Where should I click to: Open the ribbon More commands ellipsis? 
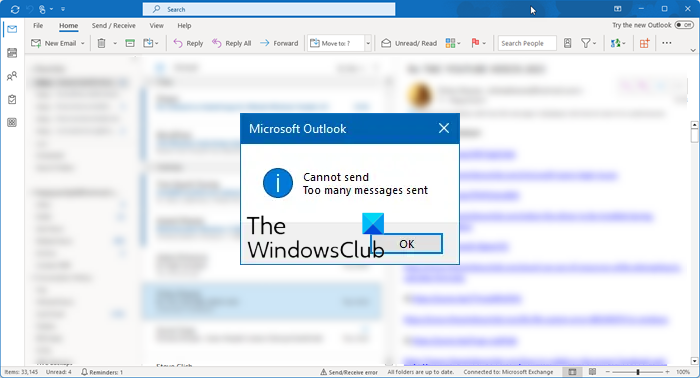(x=667, y=43)
